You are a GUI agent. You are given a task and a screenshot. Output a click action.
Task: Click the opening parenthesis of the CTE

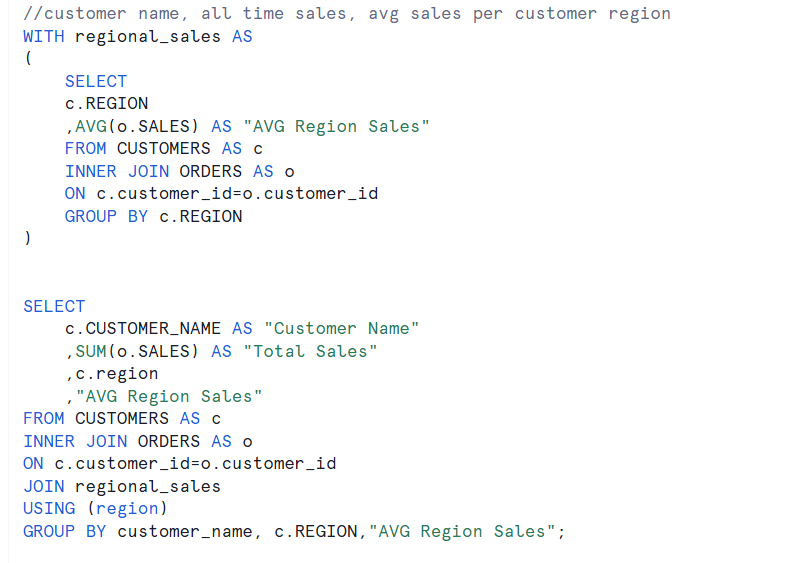[x=28, y=58]
